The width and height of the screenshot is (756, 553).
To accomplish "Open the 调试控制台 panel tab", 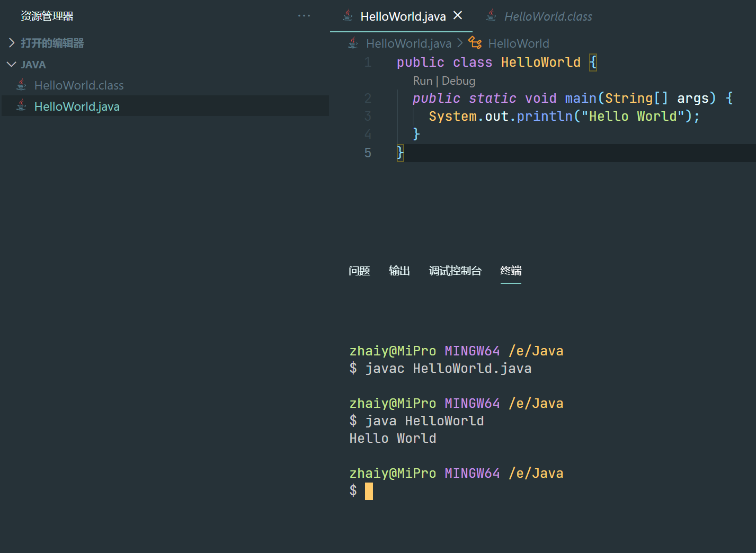I will coord(455,271).
